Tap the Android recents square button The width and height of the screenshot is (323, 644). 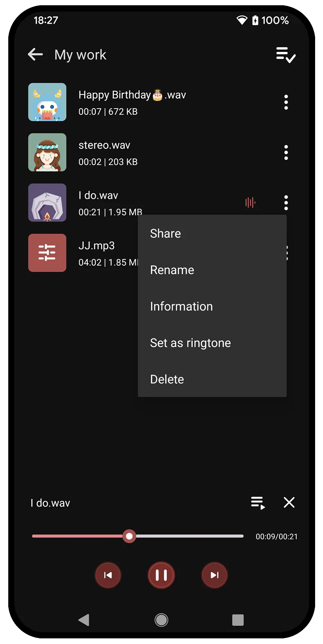tap(238, 620)
